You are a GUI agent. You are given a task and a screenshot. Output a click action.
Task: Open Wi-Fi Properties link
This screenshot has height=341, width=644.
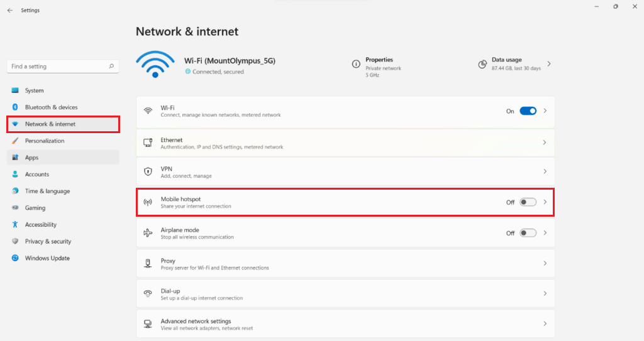point(379,60)
